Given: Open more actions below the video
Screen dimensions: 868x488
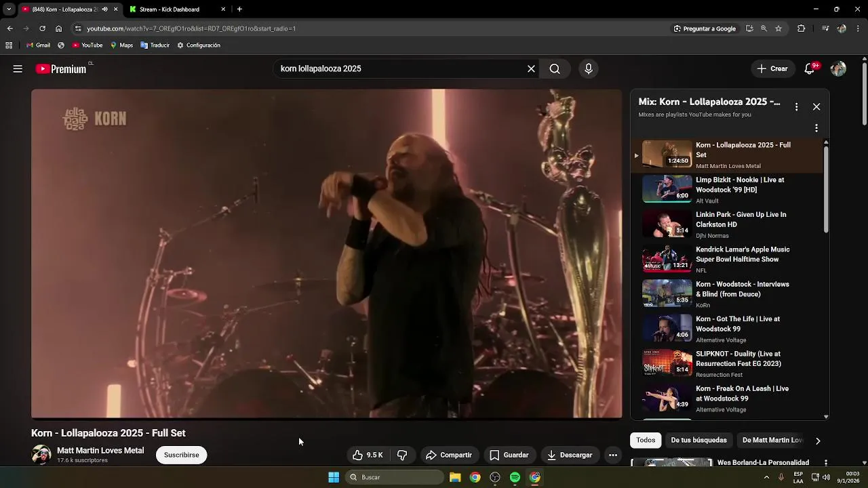Looking at the screenshot, I should coord(613,455).
